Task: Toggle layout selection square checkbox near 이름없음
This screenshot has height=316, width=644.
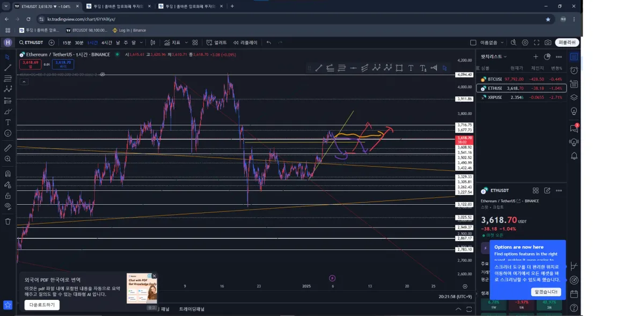Action: [x=473, y=42]
